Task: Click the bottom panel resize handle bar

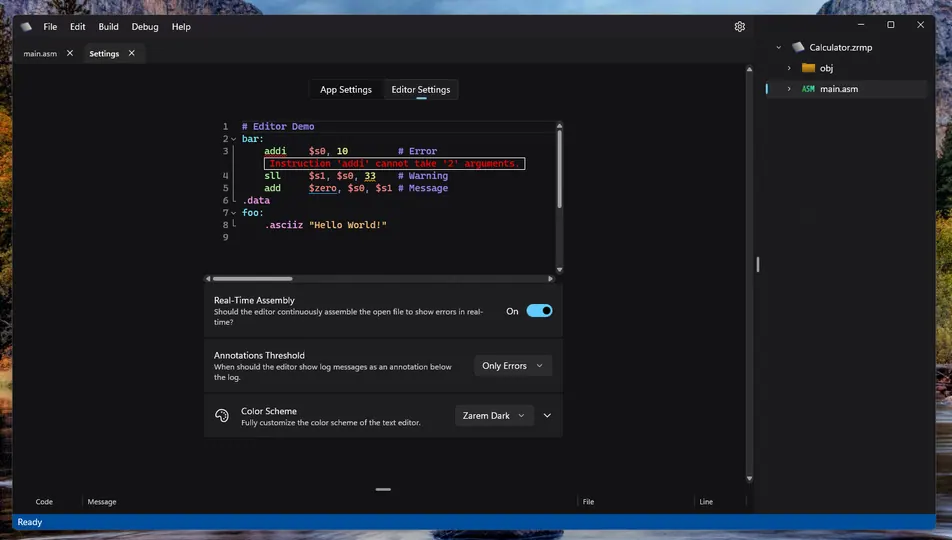Action: [x=383, y=489]
